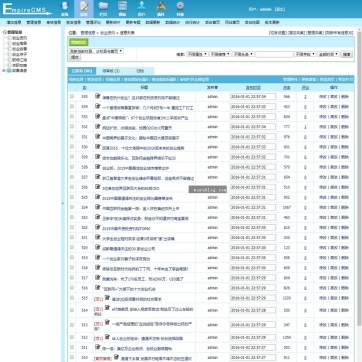Click the edit icon in row ID 527
Screen dimensions: 362x362
click(x=98, y=177)
